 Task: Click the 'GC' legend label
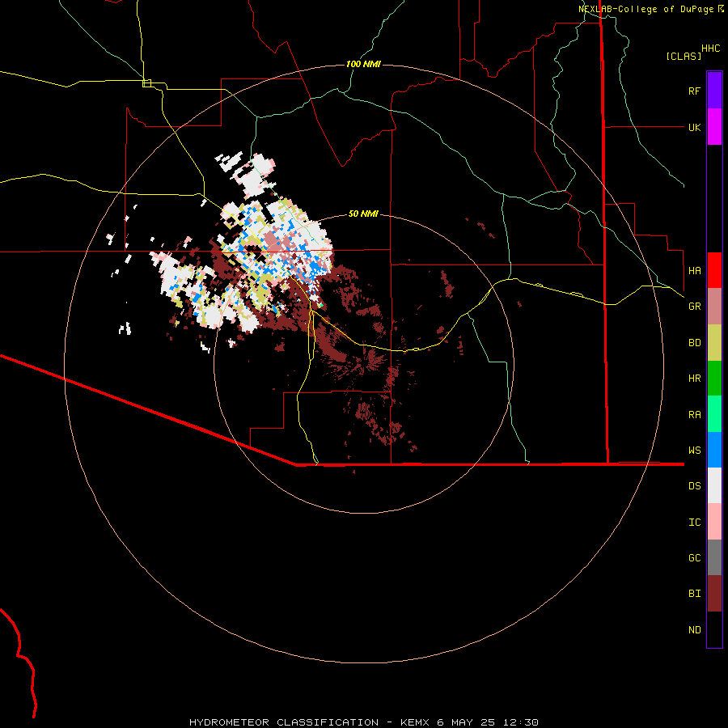click(694, 558)
